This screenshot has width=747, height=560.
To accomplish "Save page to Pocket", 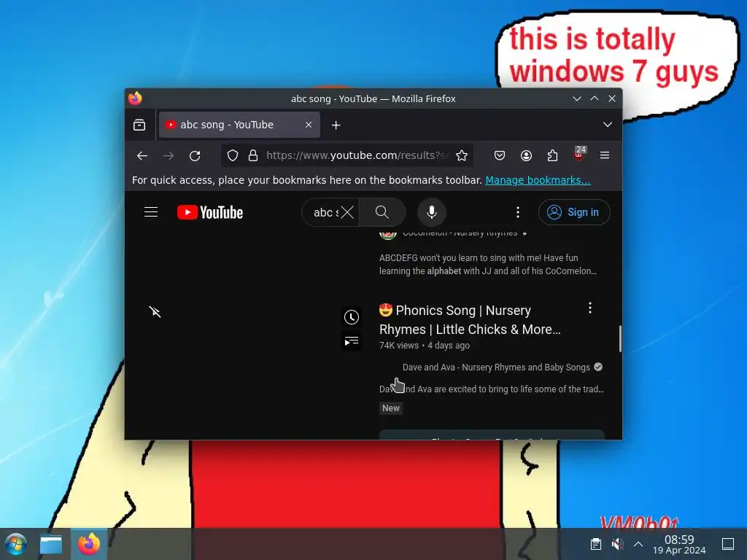I will [499, 156].
